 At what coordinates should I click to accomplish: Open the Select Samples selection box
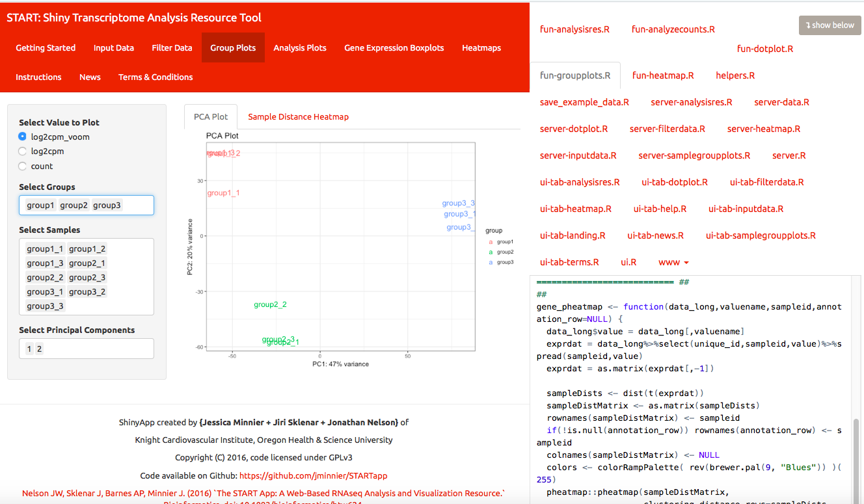click(87, 277)
